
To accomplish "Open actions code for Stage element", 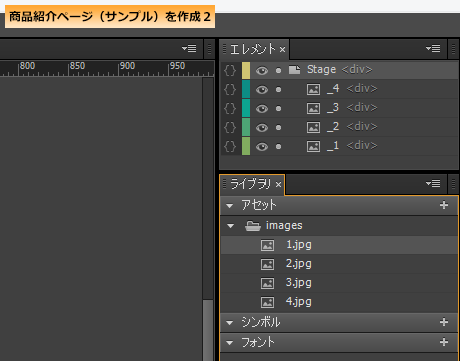I will pyautogui.click(x=230, y=70).
